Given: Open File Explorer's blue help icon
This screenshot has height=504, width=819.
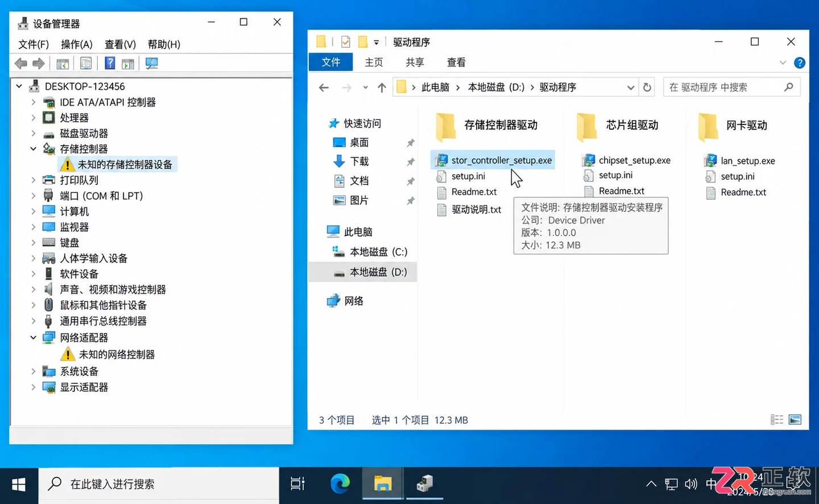Looking at the screenshot, I should [x=800, y=63].
